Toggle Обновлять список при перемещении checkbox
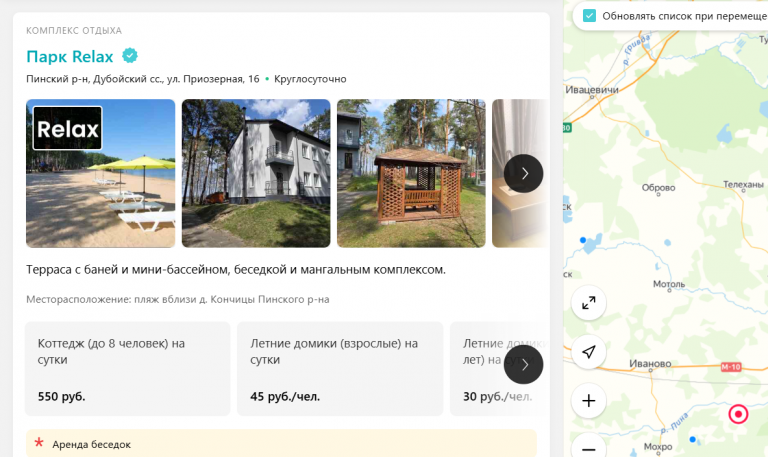 pyautogui.click(x=589, y=16)
